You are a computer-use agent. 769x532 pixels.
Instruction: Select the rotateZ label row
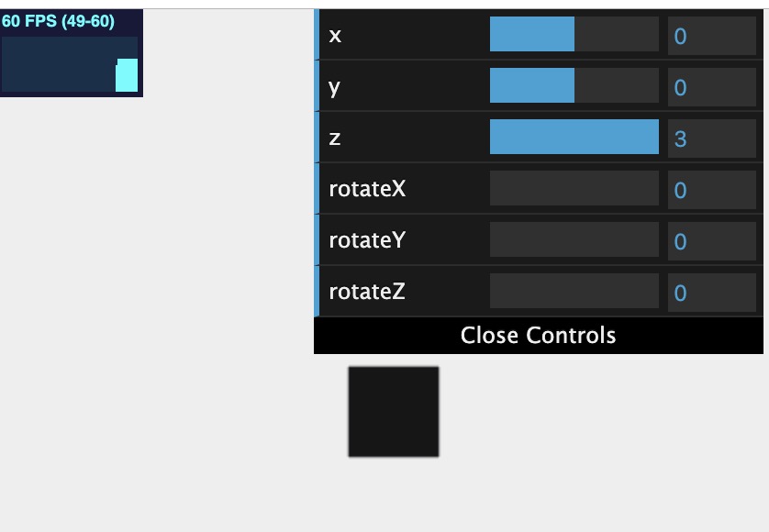pos(539,292)
